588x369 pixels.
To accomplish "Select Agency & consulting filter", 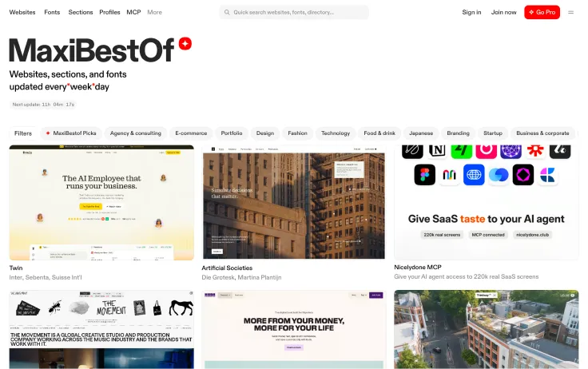I will (135, 133).
